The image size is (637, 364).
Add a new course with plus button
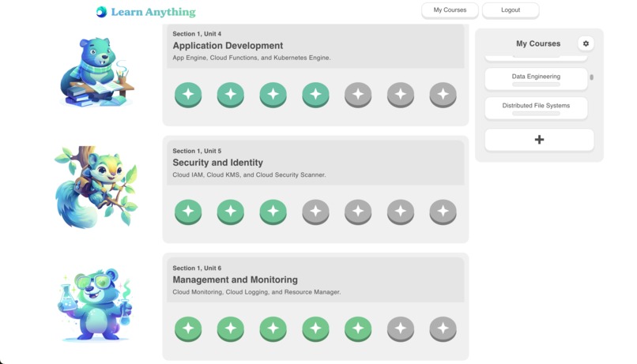pos(539,140)
